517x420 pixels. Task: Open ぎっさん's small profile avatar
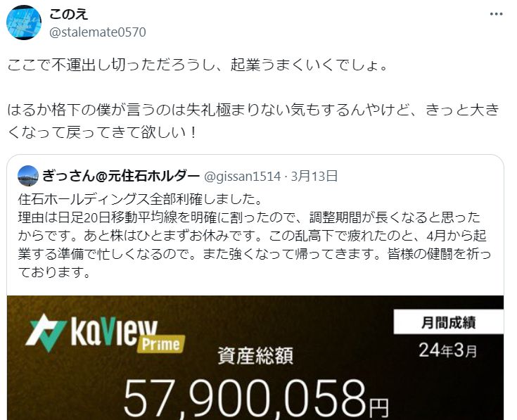(x=28, y=176)
